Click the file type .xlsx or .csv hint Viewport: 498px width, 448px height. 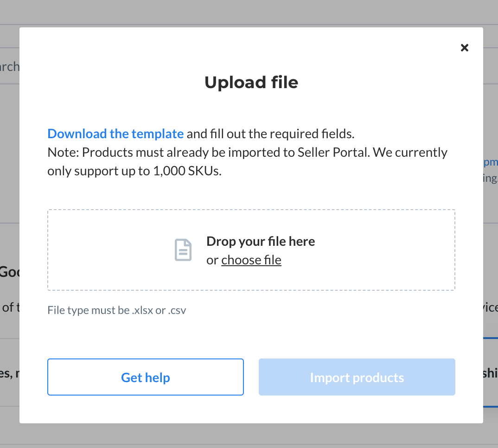point(116,310)
